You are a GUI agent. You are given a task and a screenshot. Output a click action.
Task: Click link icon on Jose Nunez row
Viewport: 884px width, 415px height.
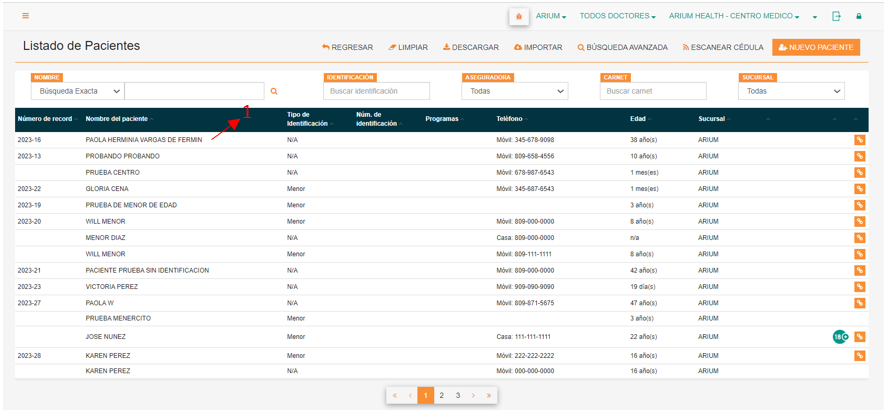(860, 337)
